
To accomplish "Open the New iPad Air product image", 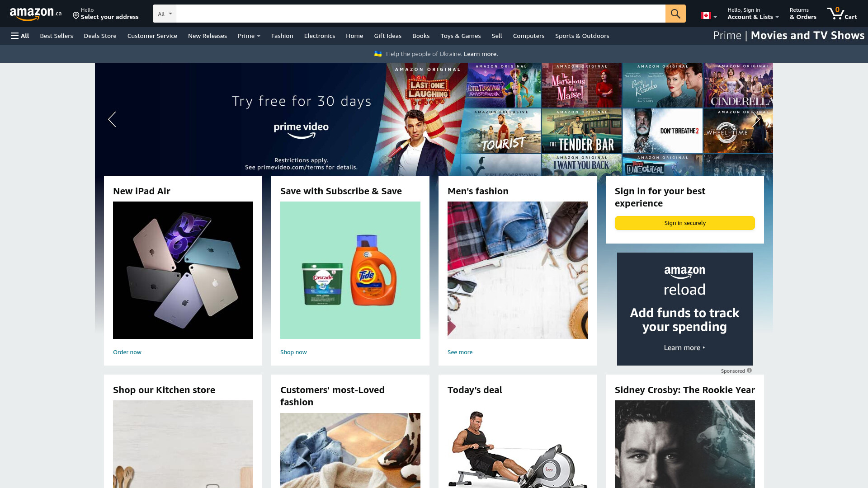I will click(x=183, y=270).
